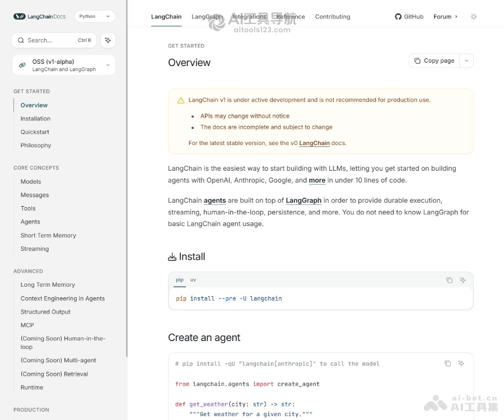Focus the Search field

pyautogui.click(x=54, y=40)
